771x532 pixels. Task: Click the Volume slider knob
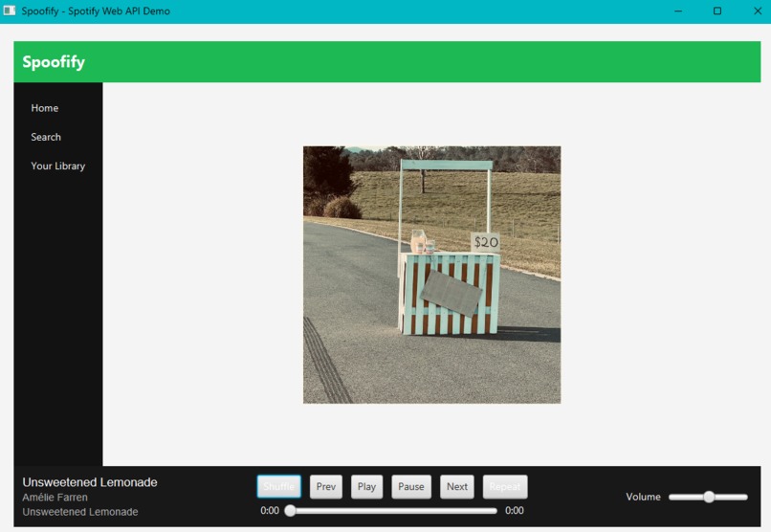709,498
